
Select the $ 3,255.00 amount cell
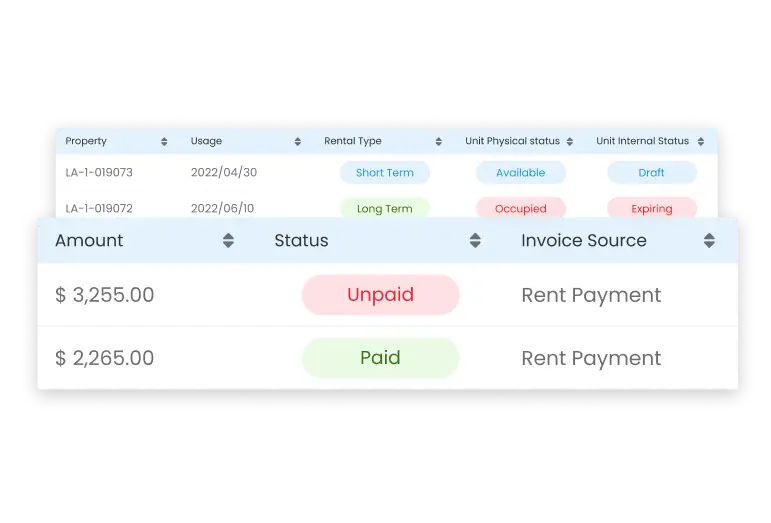(x=105, y=295)
